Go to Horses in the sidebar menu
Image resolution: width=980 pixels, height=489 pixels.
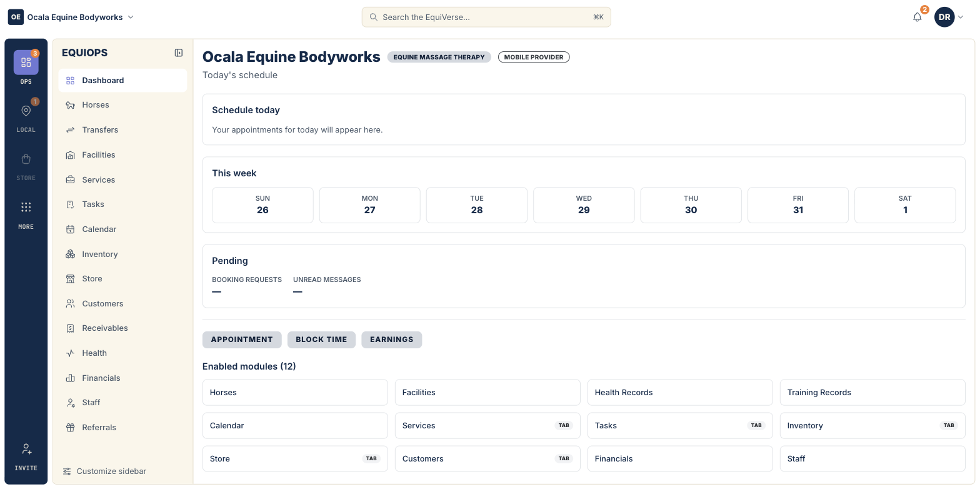click(x=122, y=105)
